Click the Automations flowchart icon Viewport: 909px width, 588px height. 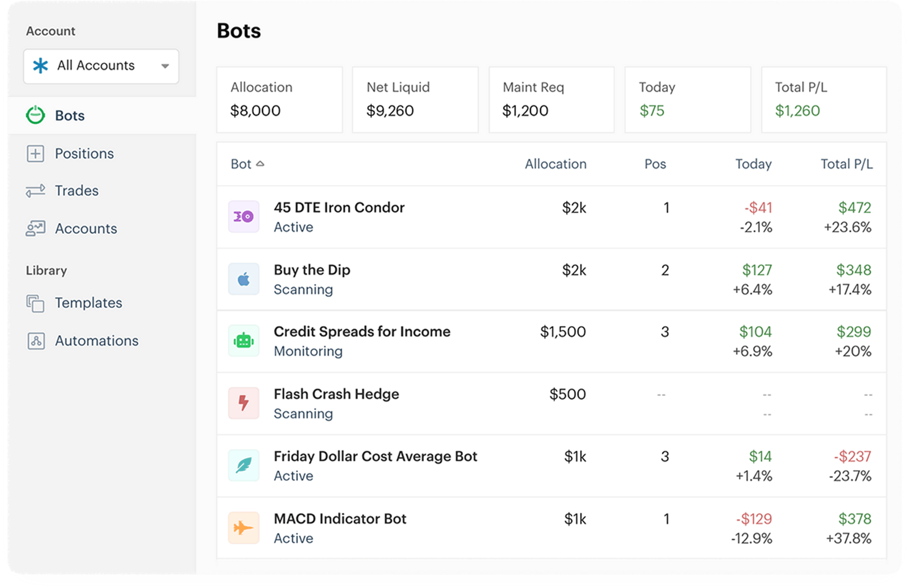tap(36, 340)
